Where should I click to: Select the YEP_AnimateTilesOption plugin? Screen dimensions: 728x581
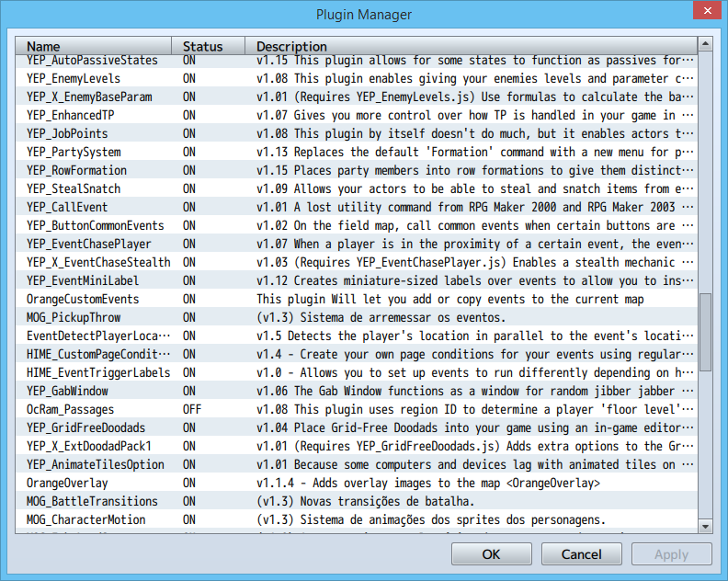[x=357, y=464]
